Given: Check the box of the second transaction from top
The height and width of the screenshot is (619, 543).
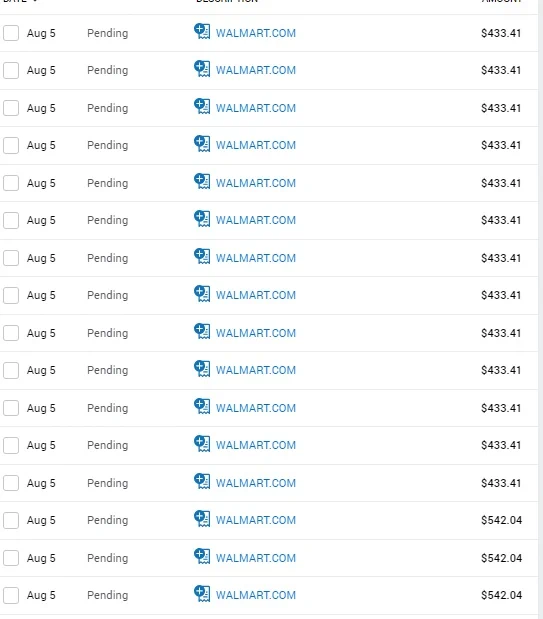Looking at the screenshot, I should (11, 70).
